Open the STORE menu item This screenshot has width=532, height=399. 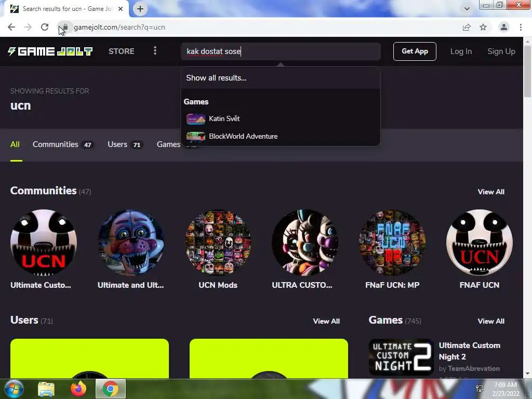[x=122, y=51]
